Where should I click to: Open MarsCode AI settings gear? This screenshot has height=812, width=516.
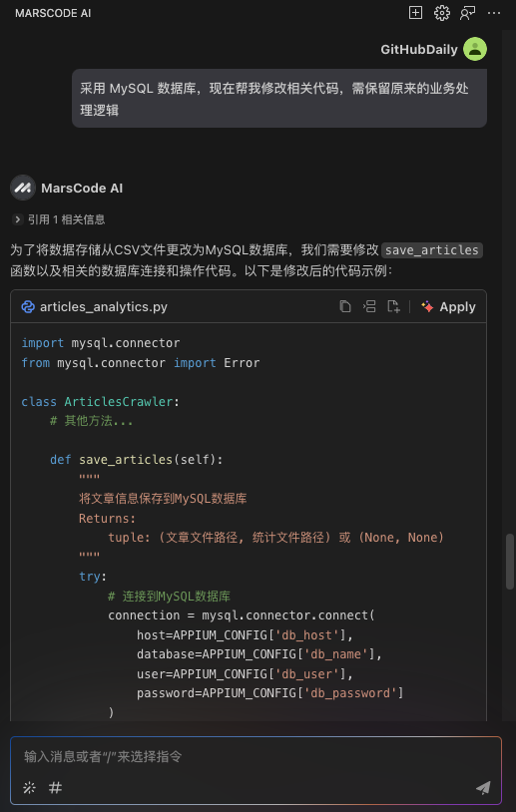click(442, 13)
